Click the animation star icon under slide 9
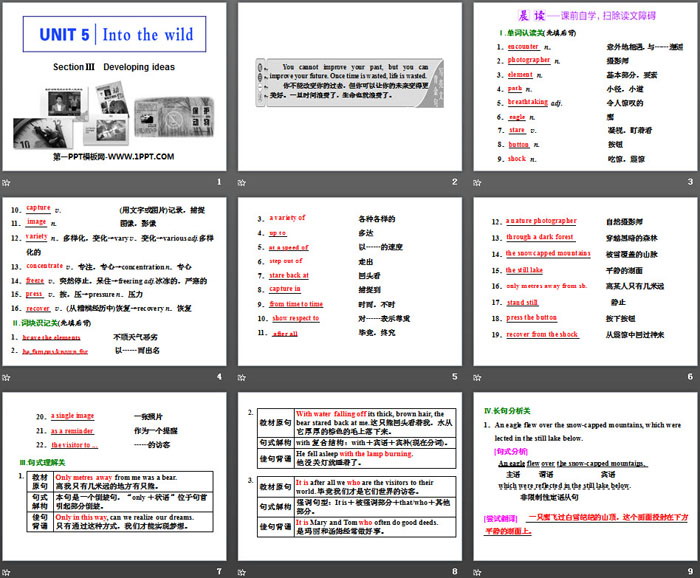Image resolution: width=700 pixels, height=578 pixels. [478, 571]
